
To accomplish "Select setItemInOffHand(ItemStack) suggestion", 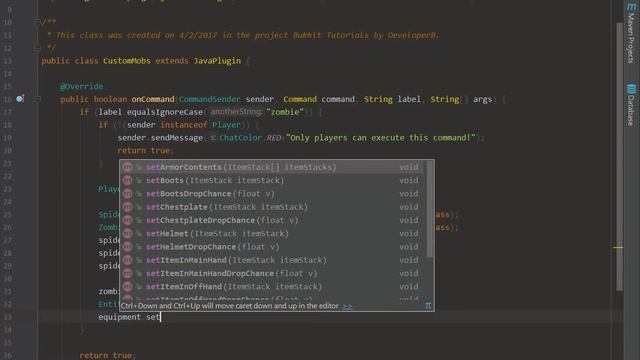I will [273, 287].
